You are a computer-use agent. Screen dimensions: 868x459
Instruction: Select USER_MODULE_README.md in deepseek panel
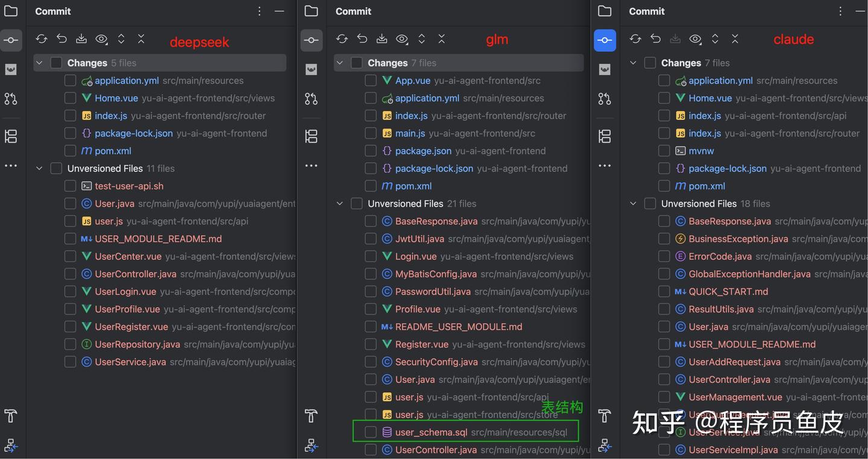(159, 239)
